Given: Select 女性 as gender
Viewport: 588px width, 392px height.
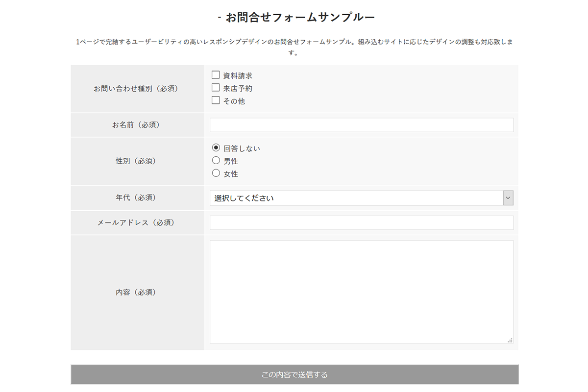Looking at the screenshot, I should (216, 173).
